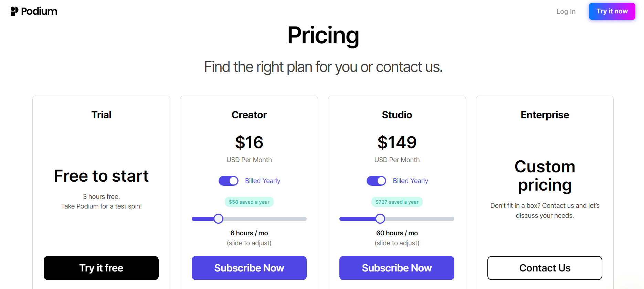Click the $727 saved a year badge
This screenshot has width=644, height=289.
coord(397,202)
